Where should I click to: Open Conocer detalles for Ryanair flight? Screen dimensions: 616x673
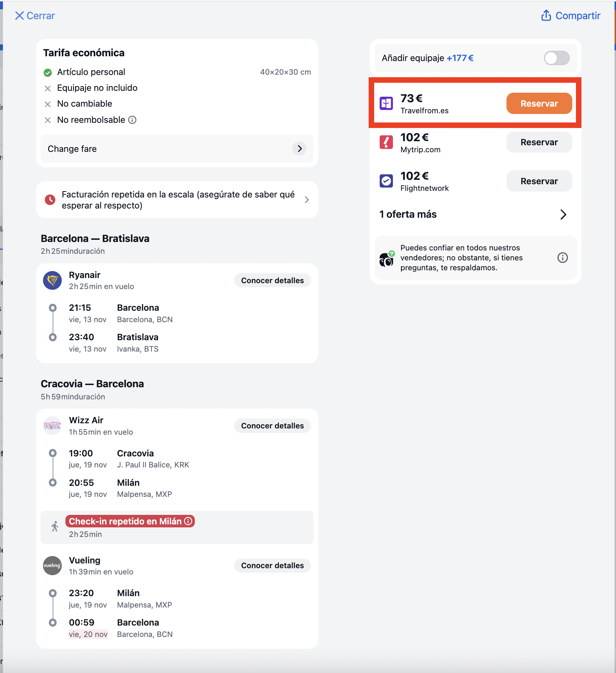pos(272,281)
